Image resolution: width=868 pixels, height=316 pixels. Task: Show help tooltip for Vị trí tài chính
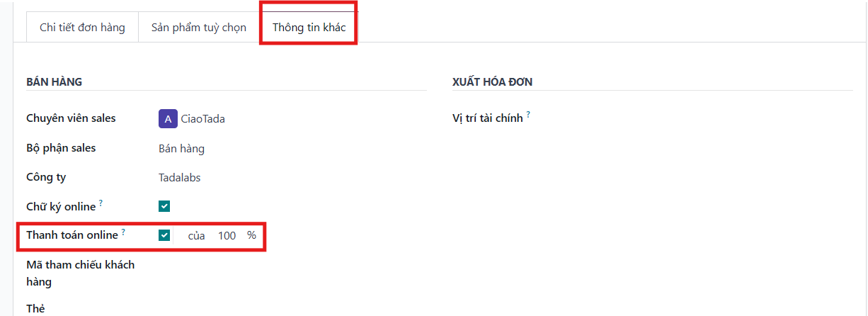point(528,115)
